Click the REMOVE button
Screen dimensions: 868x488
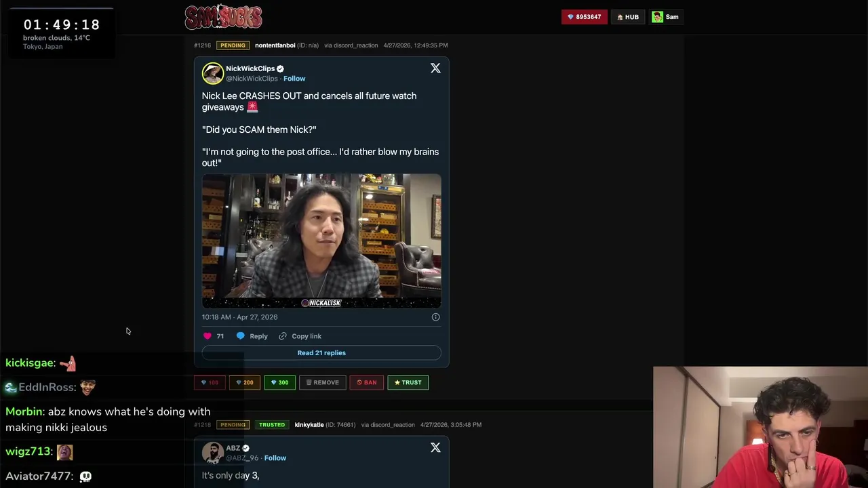tap(322, 383)
